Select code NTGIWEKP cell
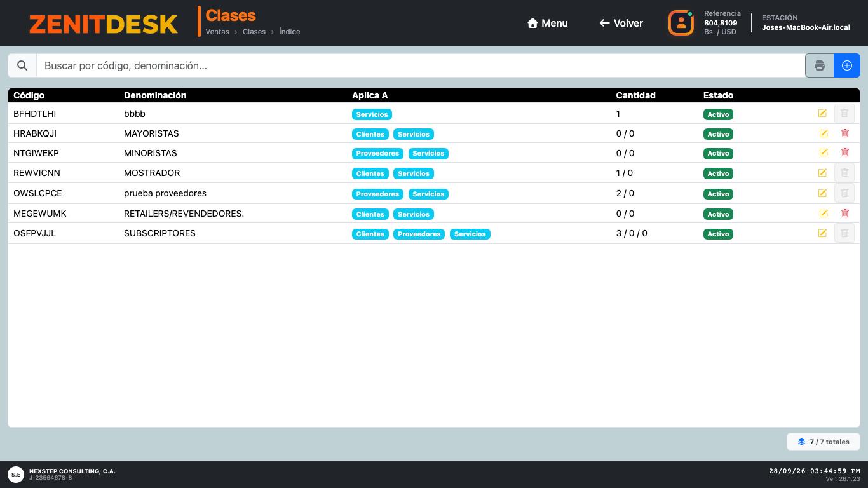The width and height of the screenshot is (868, 488). (36, 153)
